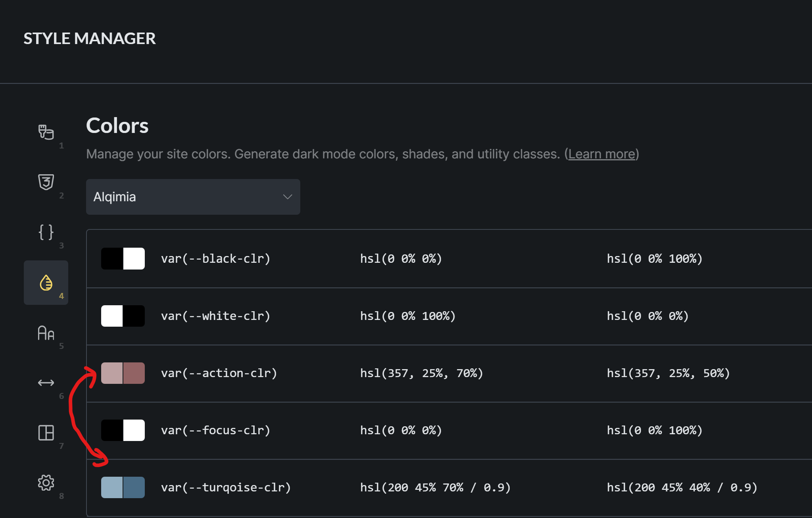The image size is (812, 518).
Task: Select the Colors droplet sidebar icon
Action: point(46,283)
